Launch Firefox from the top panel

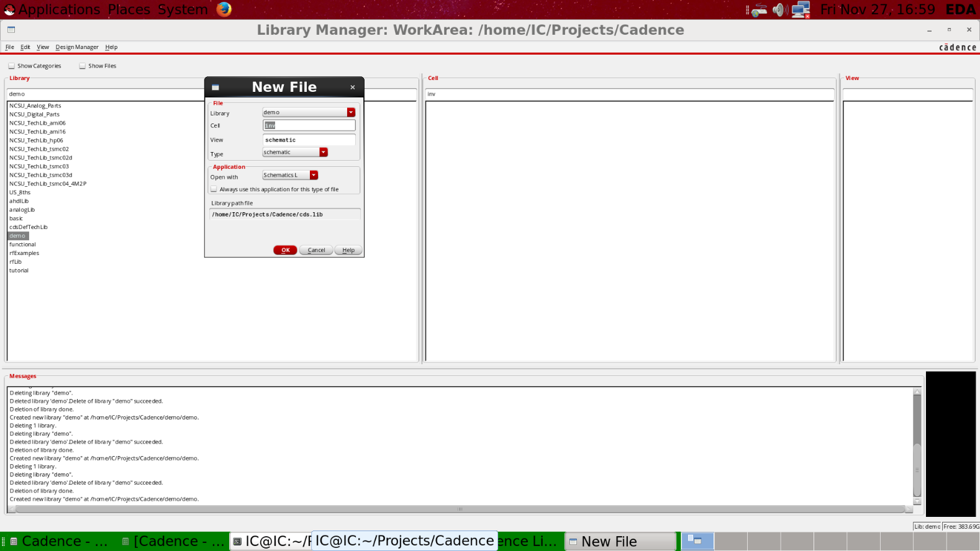(224, 9)
